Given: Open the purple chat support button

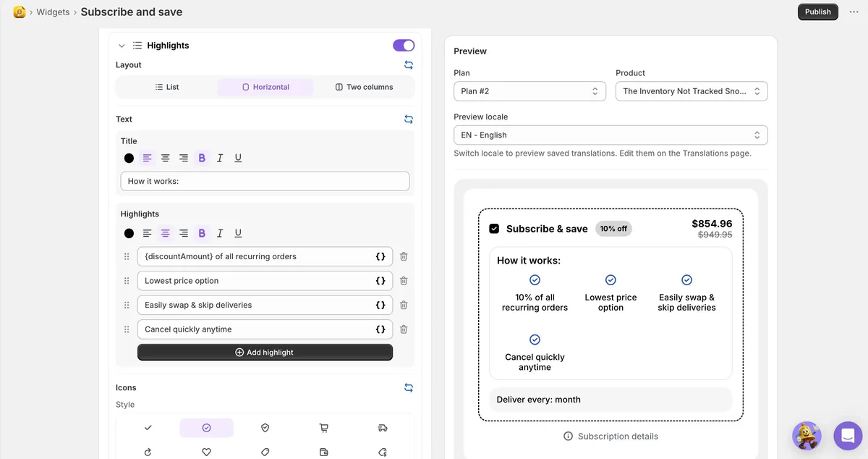Looking at the screenshot, I should [848, 436].
